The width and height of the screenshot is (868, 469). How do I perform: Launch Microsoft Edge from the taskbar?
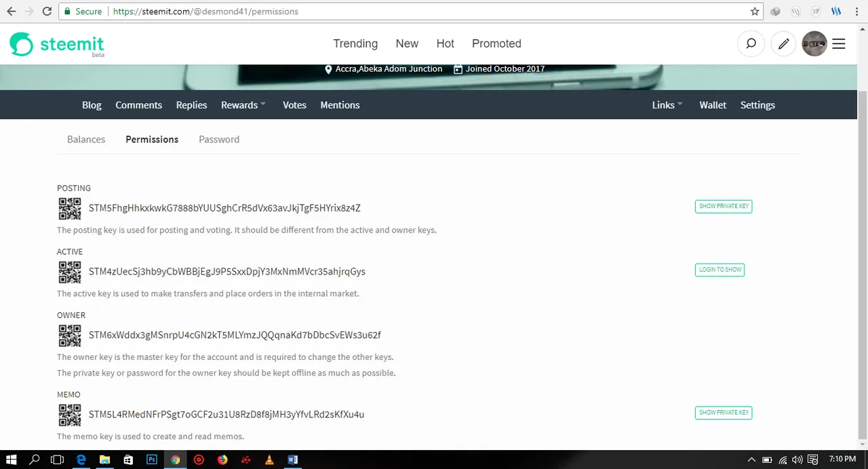coord(81,460)
